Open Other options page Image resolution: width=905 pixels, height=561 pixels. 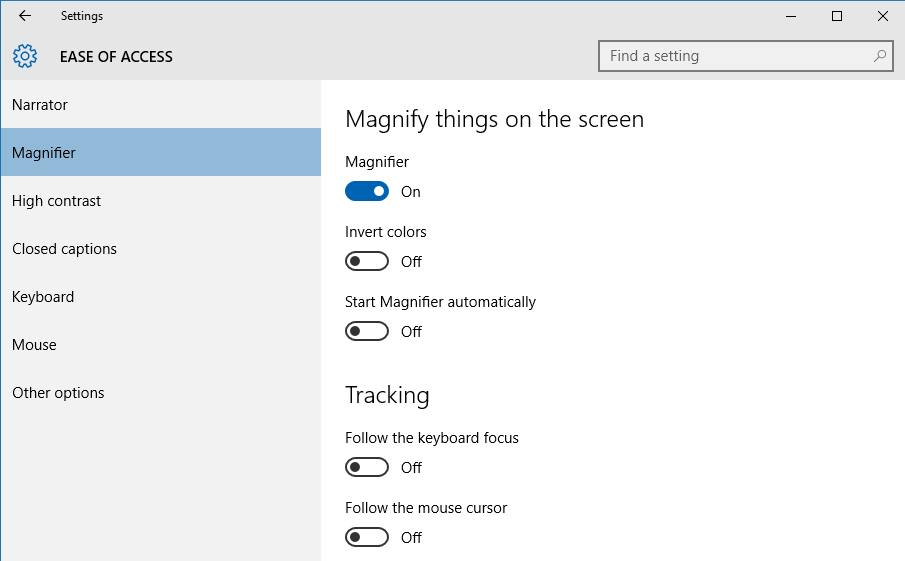(x=161, y=392)
